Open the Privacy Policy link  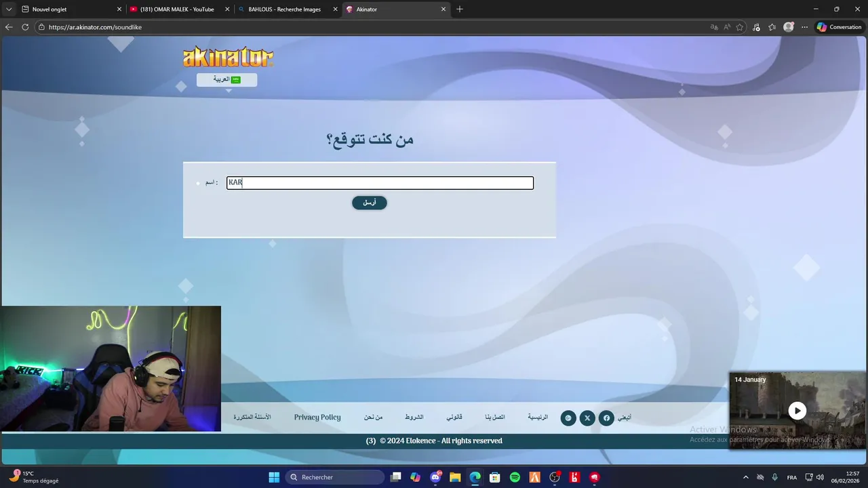317,418
